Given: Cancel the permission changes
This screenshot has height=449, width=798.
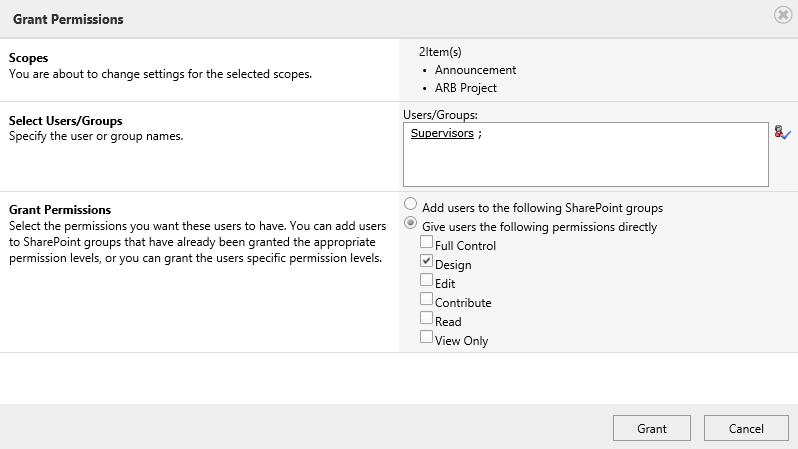Looking at the screenshot, I should click(x=746, y=428).
